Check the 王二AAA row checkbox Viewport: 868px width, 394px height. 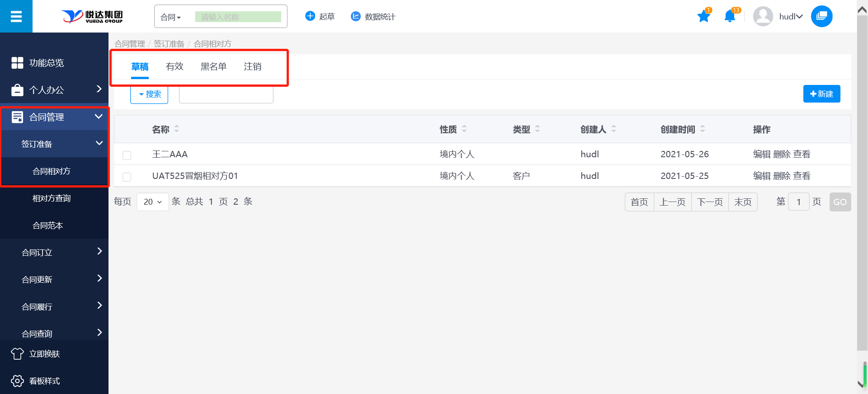[127, 155]
